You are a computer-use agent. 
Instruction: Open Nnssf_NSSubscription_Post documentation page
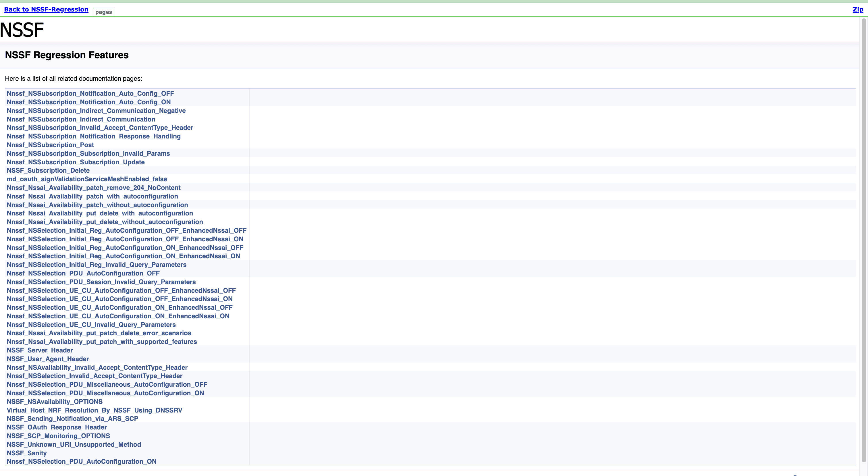point(50,145)
